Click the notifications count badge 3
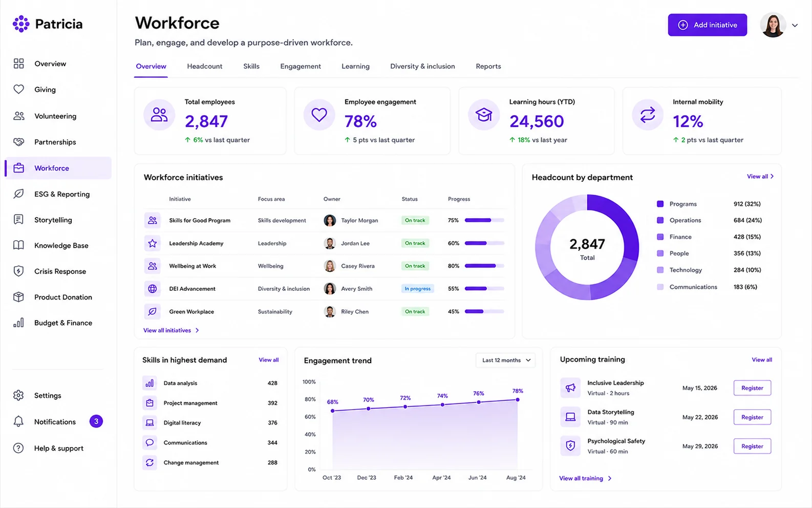The height and width of the screenshot is (508, 812). pos(96,421)
